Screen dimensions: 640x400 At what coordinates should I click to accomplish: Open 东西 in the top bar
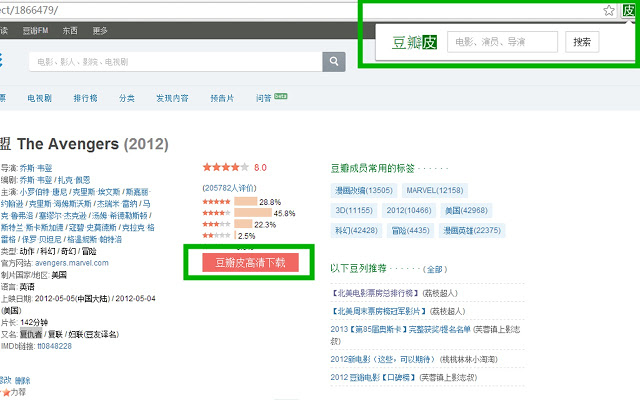click(70, 31)
